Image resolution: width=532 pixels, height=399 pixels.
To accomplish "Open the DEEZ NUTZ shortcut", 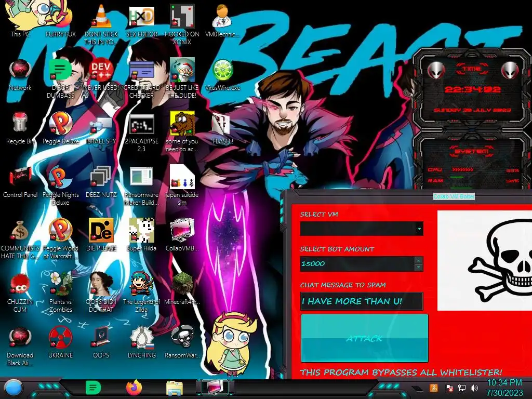I will (101, 182).
